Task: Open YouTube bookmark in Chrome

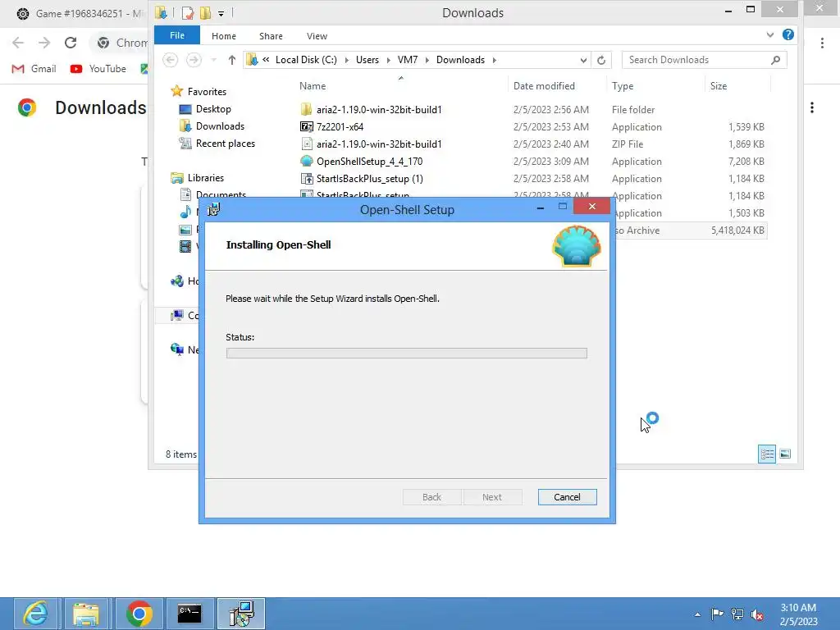Action: pyautogui.click(x=98, y=69)
